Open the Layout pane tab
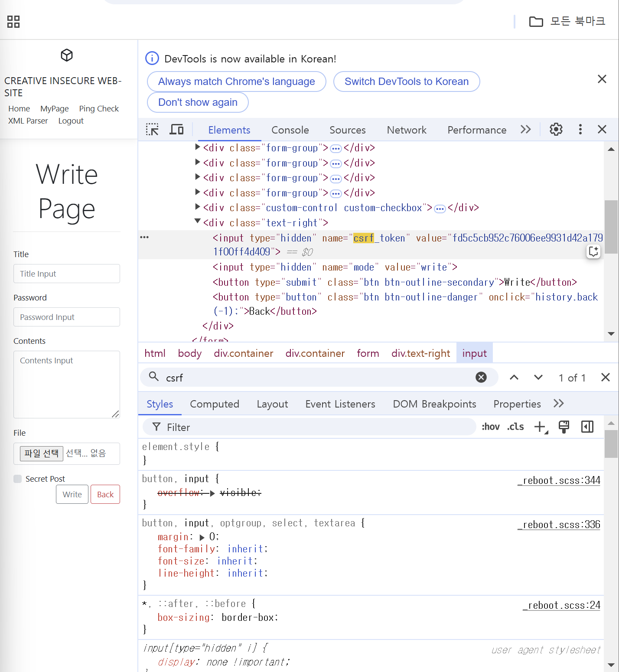 tap(272, 404)
